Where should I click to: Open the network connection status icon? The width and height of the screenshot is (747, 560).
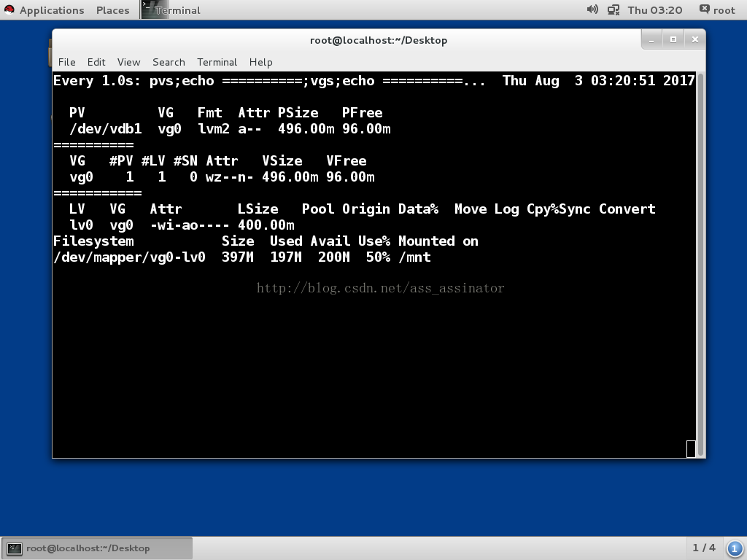(x=613, y=10)
